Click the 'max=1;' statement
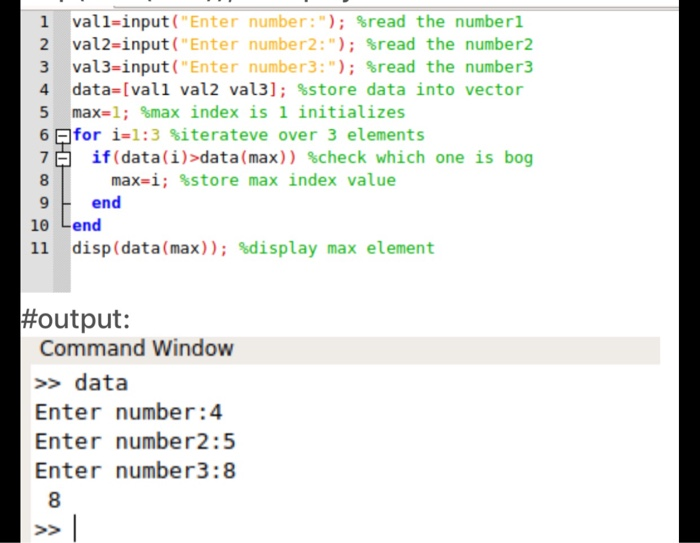Viewport: 700px width, 543px height. coord(101,112)
